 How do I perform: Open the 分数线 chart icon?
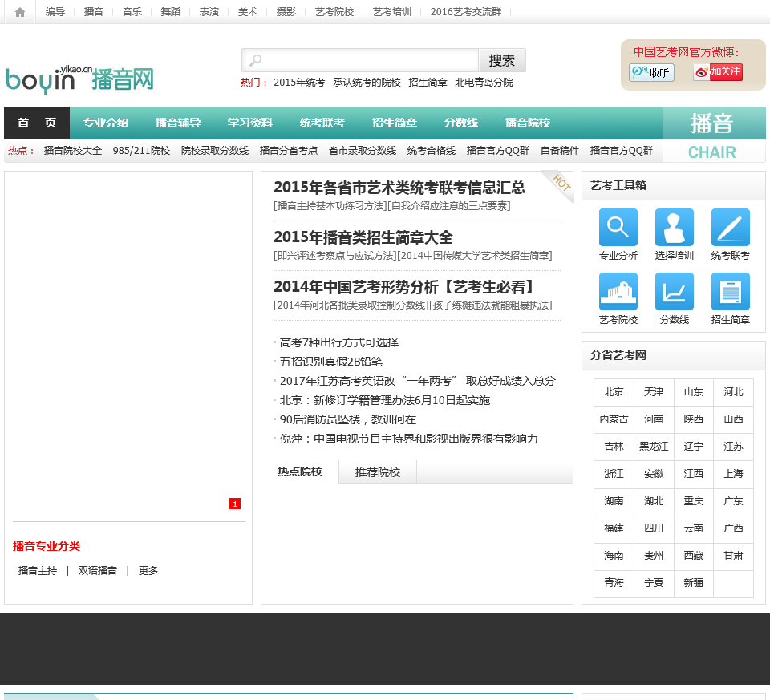[x=675, y=291]
